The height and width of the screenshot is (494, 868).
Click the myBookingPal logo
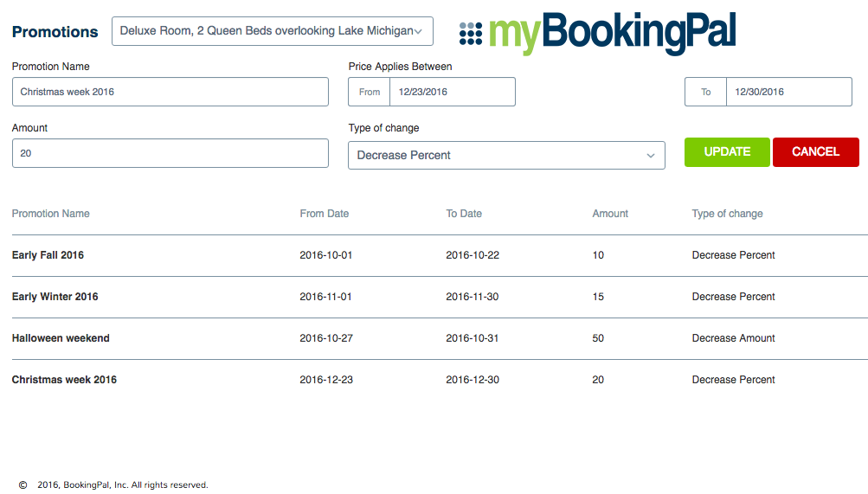click(597, 34)
